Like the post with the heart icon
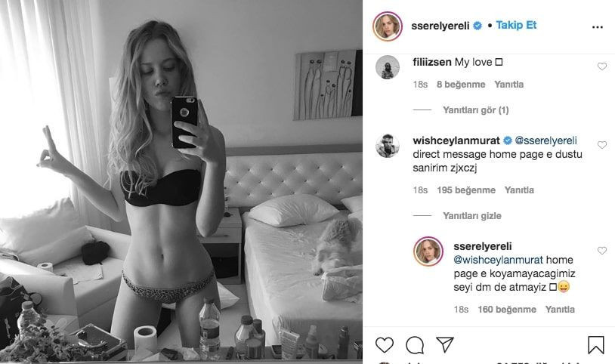615x364 pixels. click(x=385, y=345)
